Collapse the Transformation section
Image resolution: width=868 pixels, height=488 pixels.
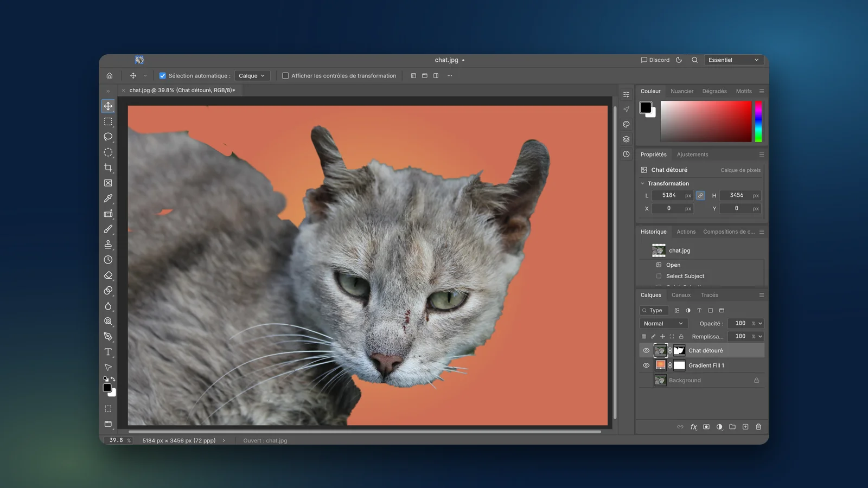[643, 184]
